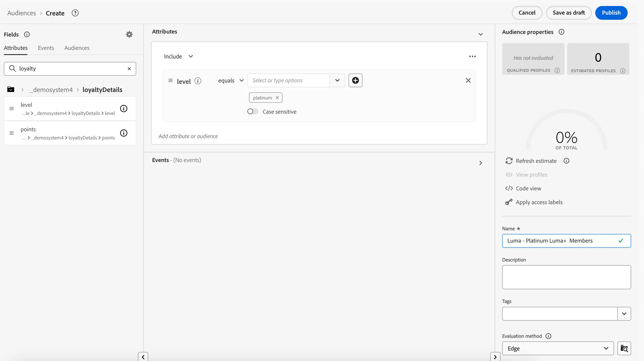
Task: Expand the value options dropdown arrow
Action: (x=337, y=81)
